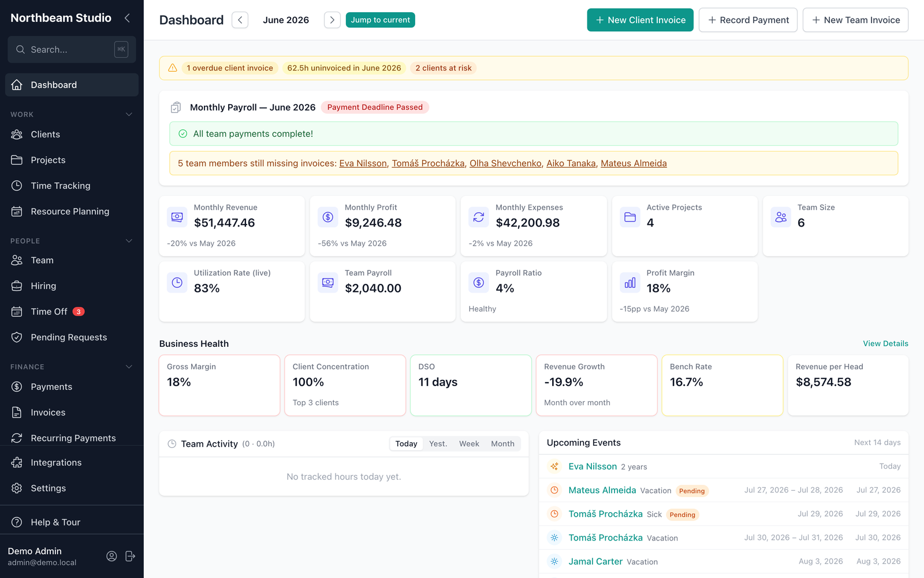
Task: Click the Time Tracking clock icon
Action: [x=17, y=186]
